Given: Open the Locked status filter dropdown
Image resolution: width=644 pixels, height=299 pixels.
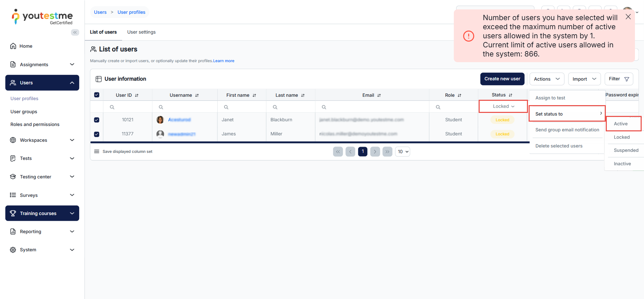Looking at the screenshot, I should click(x=503, y=106).
